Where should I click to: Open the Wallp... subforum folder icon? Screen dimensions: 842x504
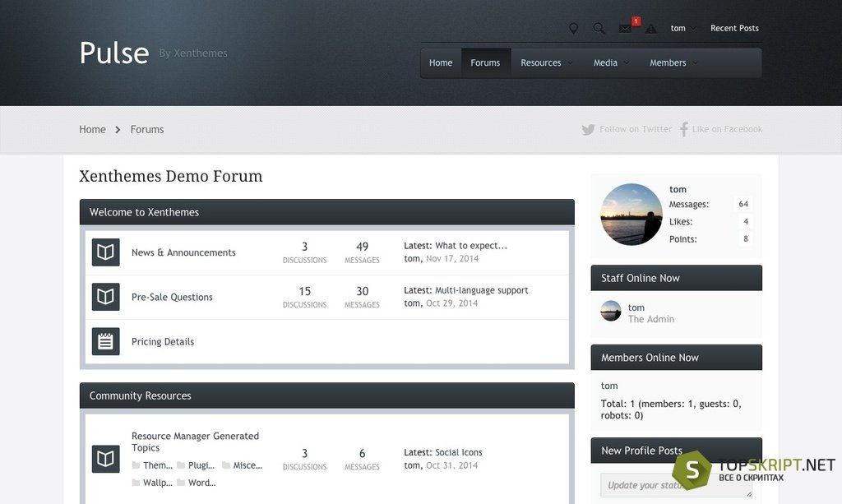(136, 483)
